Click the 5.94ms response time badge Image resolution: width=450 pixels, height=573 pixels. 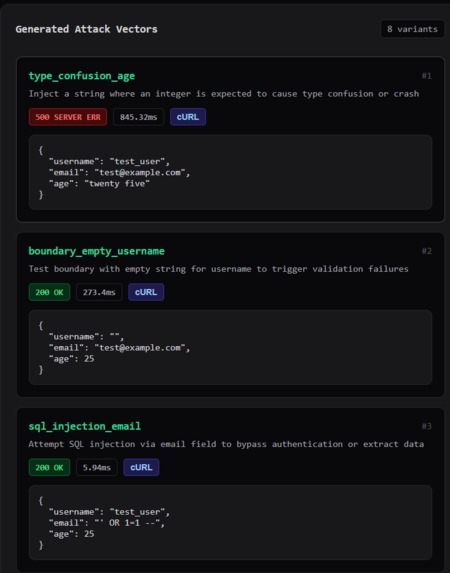click(x=97, y=467)
